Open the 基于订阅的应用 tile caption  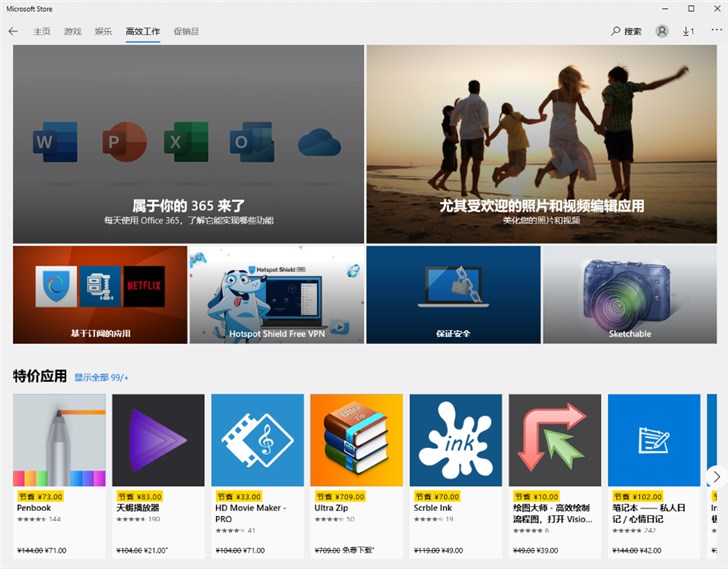(x=100, y=333)
